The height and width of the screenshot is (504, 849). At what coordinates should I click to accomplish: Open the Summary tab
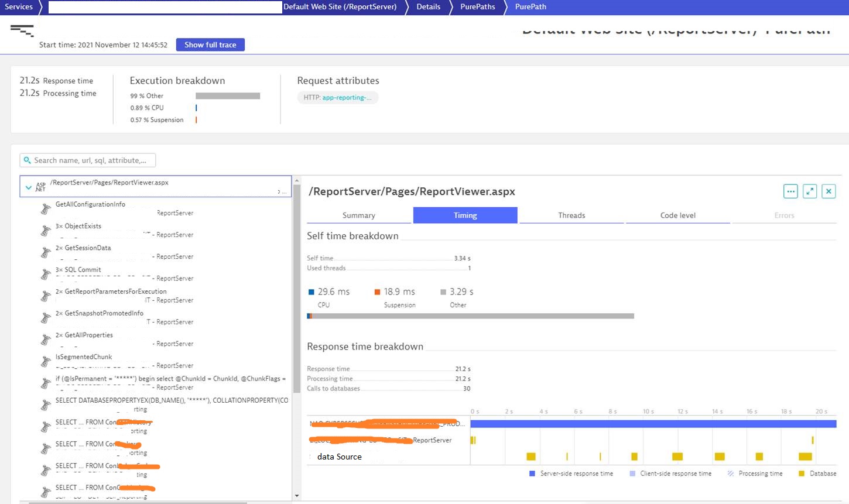pyautogui.click(x=358, y=215)
